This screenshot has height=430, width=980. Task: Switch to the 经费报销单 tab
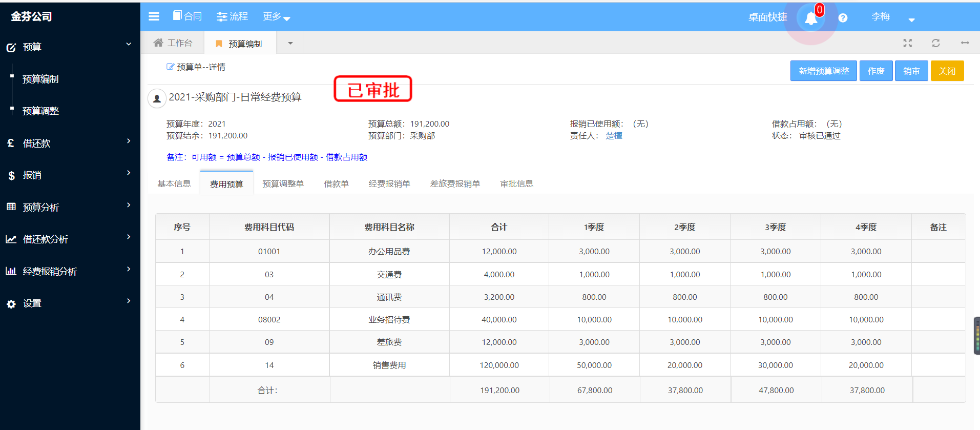pos(389,183)
